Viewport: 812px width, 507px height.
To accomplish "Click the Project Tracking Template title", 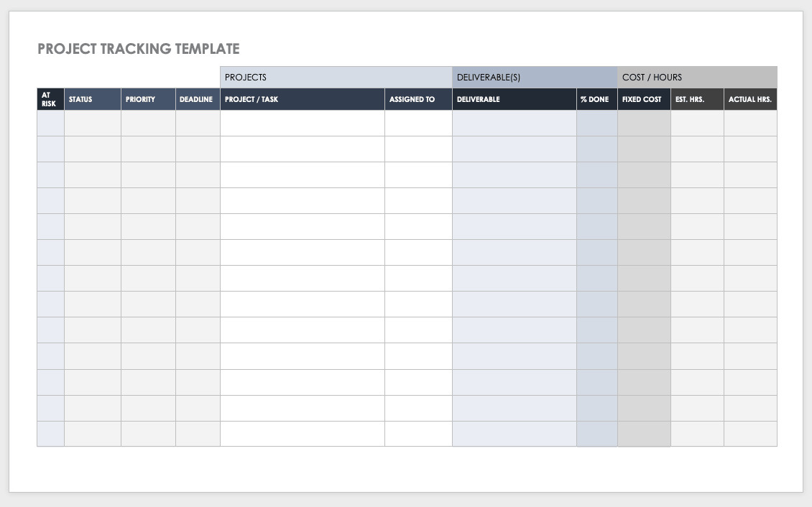I will coord(138,49).
